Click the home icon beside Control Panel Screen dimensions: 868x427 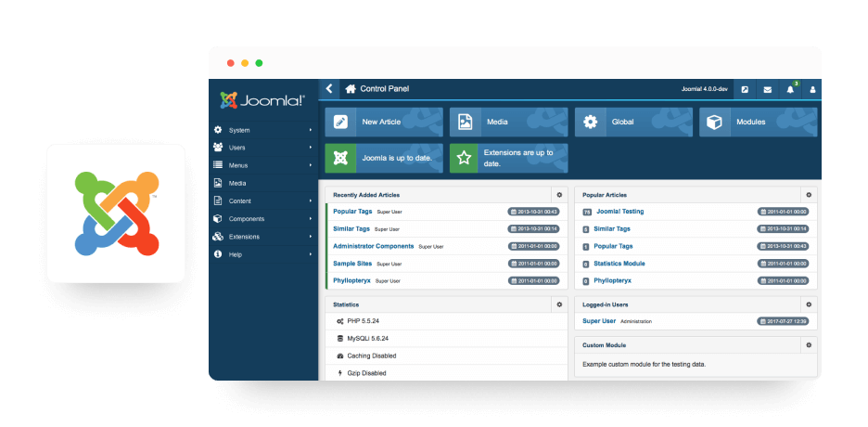point(350,88)
